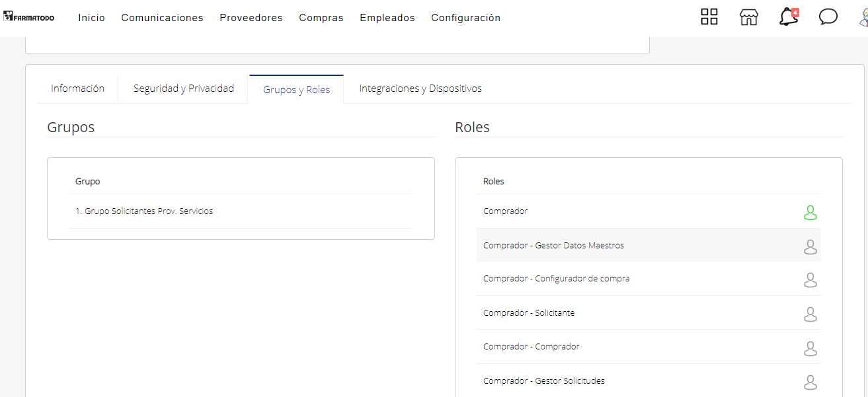
Task: Toggle the Comprador role user icon
Action: pyautogui.click(x=810, y=213)
